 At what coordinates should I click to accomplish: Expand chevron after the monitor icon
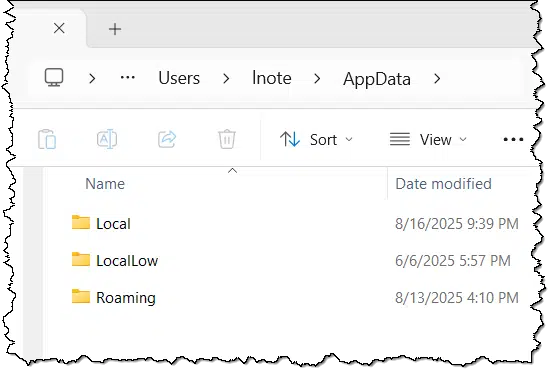[x=92, y=78]
